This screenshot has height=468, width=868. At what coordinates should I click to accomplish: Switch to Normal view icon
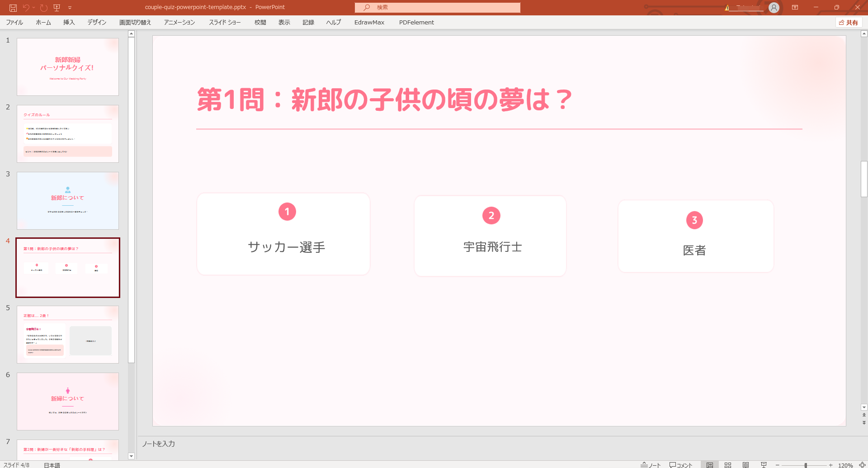tap(710, 465)
